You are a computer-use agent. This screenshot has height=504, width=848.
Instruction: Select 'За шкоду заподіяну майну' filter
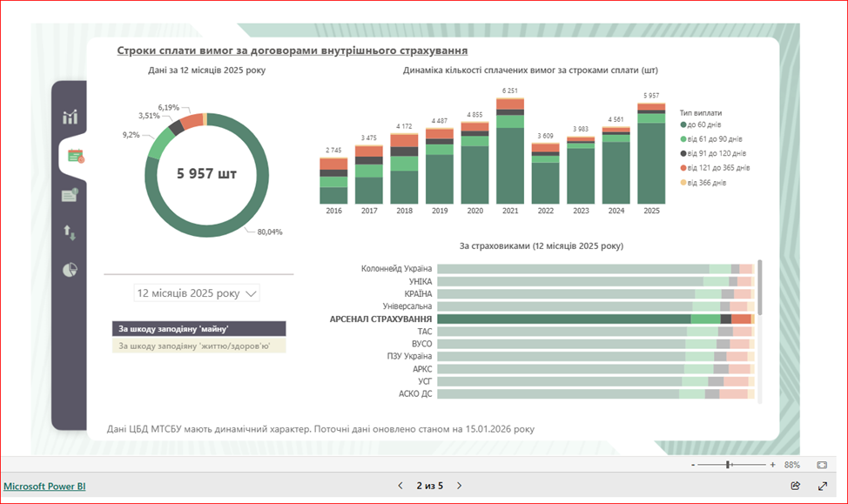[199, 328]
